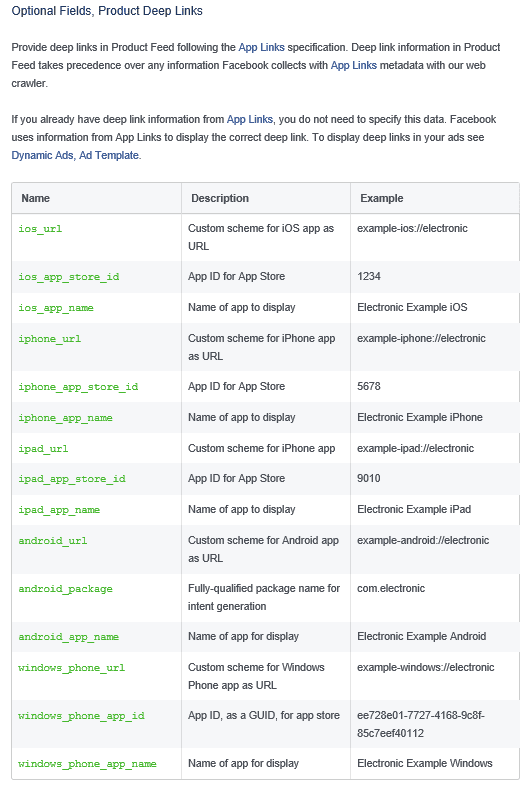Click the Optional Fields, Product Deep Links heading
The image size is (530, 785).
[107, 11]
